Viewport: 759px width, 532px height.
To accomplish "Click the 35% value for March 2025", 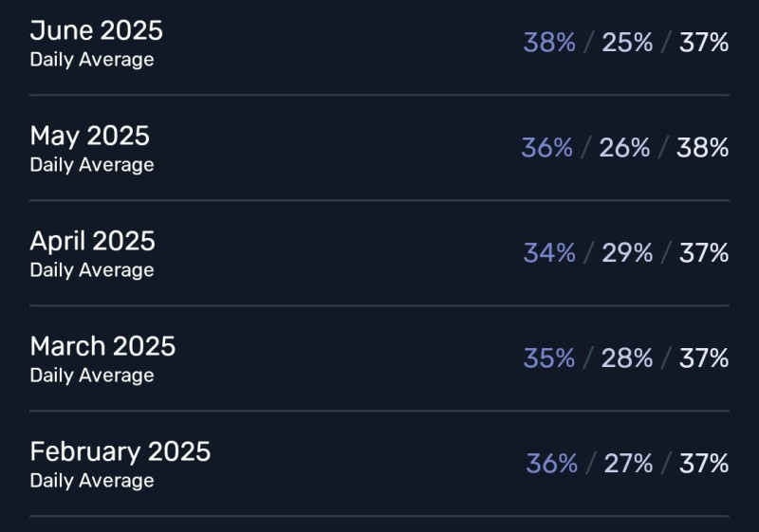I will point(549,358).
